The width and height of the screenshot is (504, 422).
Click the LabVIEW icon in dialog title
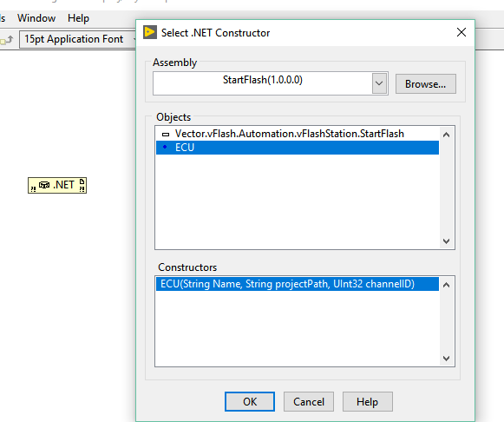click(x=150, y=32)
